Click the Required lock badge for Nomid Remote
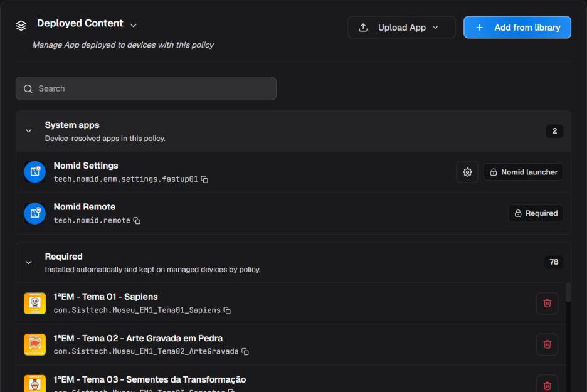Viewport: 587px width, 392px height. click(x=536, y=213)
